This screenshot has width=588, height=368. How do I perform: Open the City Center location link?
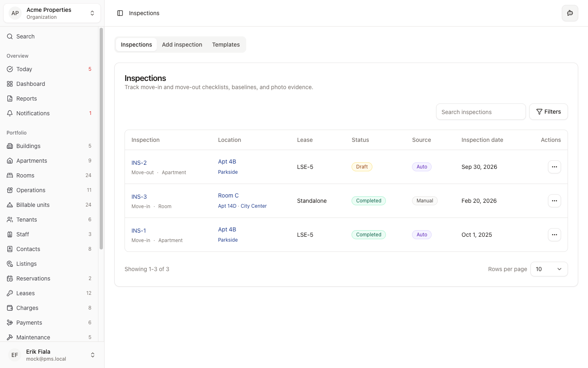pyautogui.click(x=254, y=206)
